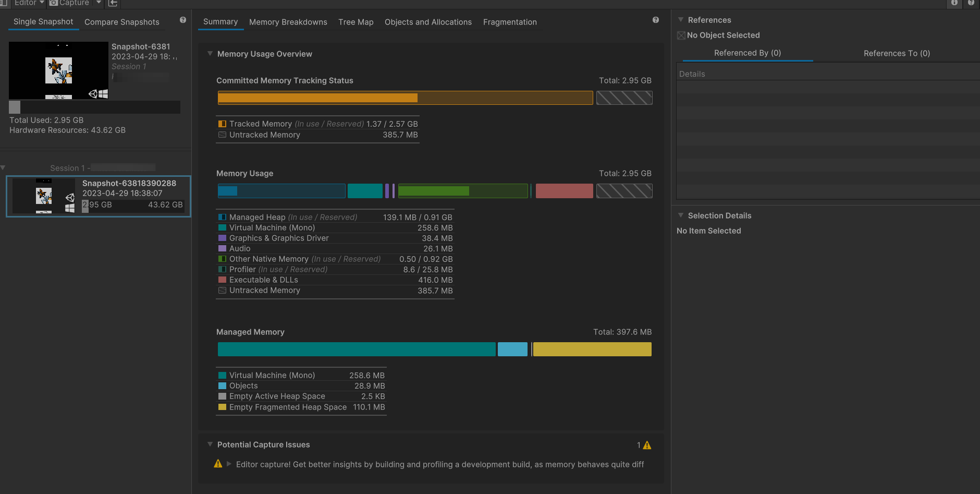
Task: Click the yellow Empty Fragmented Heap segment
Action: pyautogui.click(x=592, y=350)
